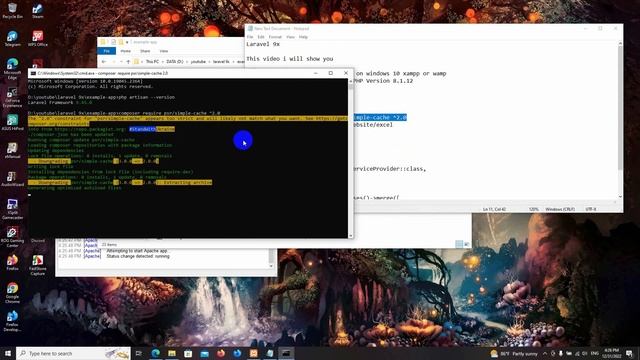The image size is (640, 360).
Task: Open Notepad's View menu
Action: 290,37
